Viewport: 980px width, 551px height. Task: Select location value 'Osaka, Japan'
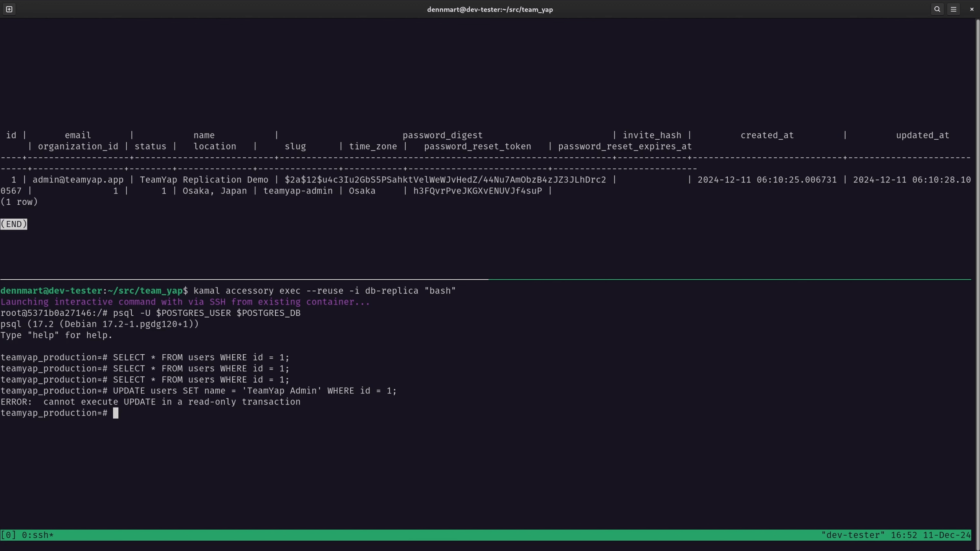(215, 191)
